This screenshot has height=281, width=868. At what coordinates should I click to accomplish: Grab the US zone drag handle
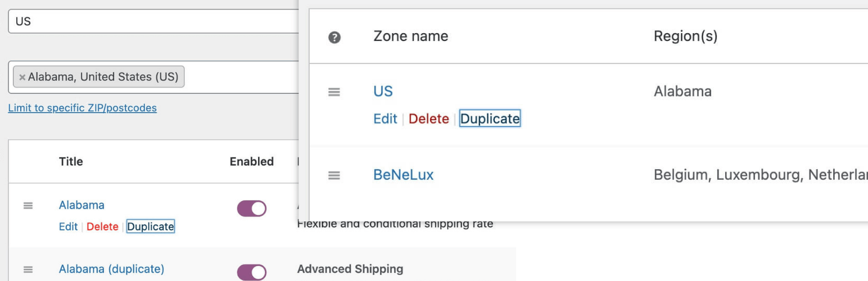334,92
